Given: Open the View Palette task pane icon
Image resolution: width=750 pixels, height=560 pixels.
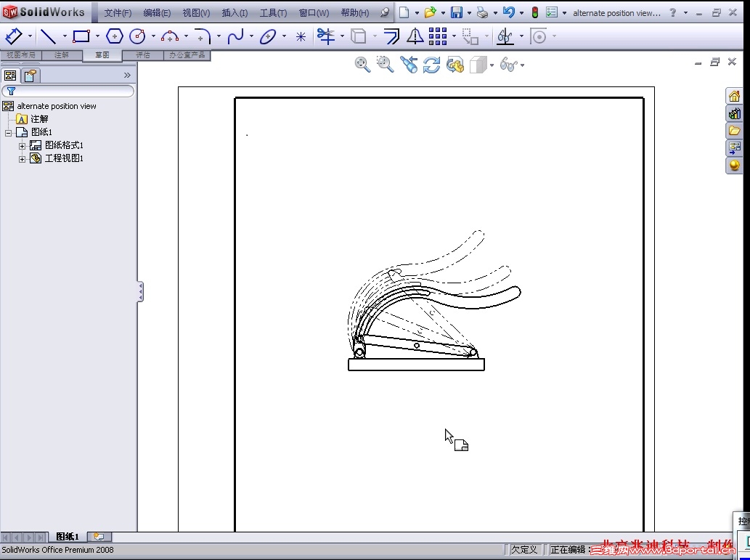Looking at the screenshot, I should (734, 148).
